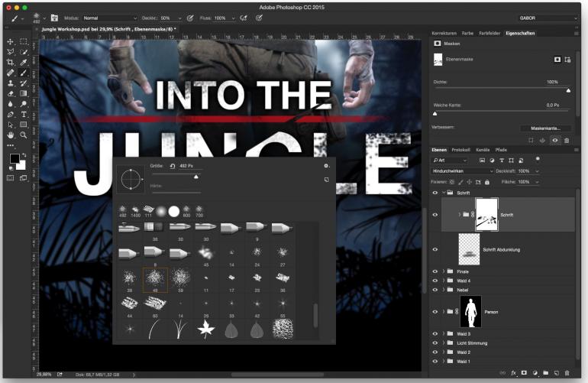Image resolution: width=588 pixels, height=383 pixels.
Task: Hide the Nebel group
Action: pyautogui.click(x=435, y=290)
